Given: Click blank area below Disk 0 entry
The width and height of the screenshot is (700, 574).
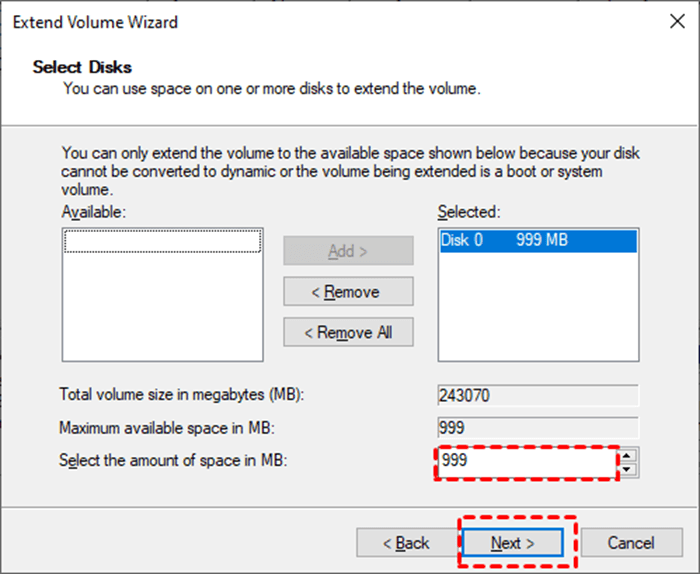Looking at the screenshot, I should (539, 310).
